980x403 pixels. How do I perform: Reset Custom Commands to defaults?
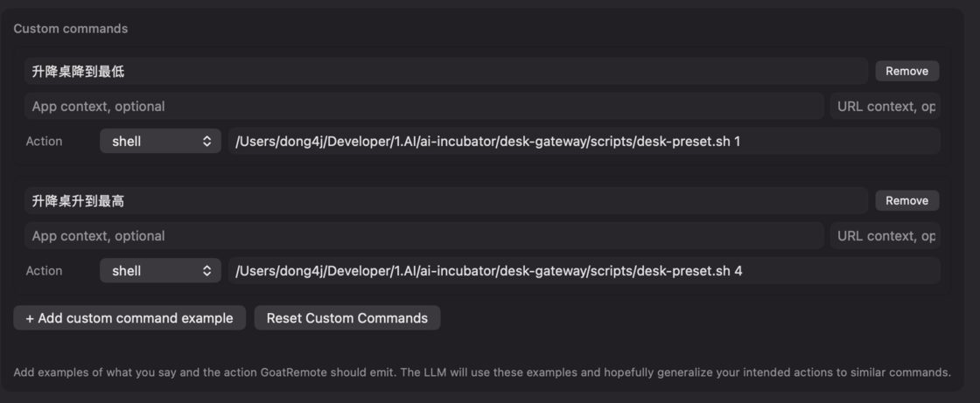coord(346,318)
